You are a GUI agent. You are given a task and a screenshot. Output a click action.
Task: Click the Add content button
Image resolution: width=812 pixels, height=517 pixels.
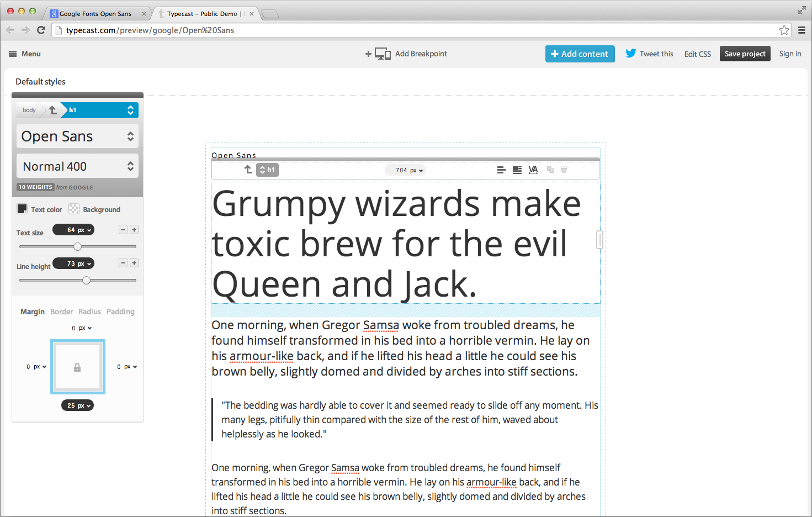[x=580, y=54]
